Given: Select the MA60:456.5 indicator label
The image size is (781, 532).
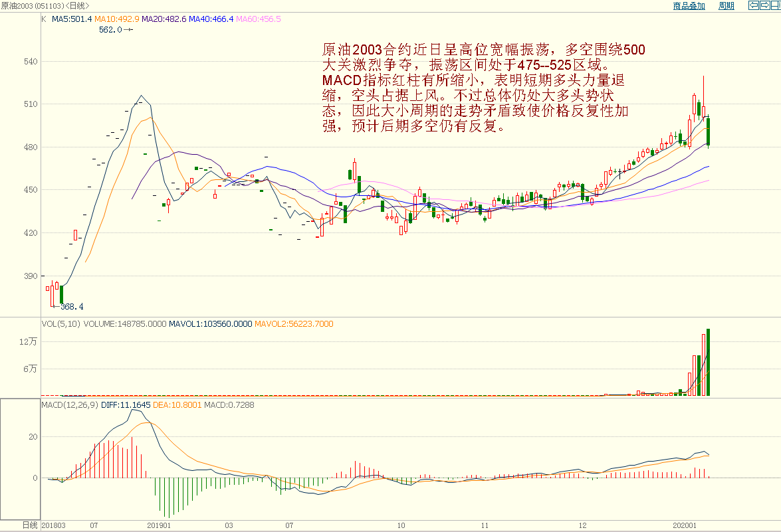Looking at the screenshot, I should [x=258, y=19].
